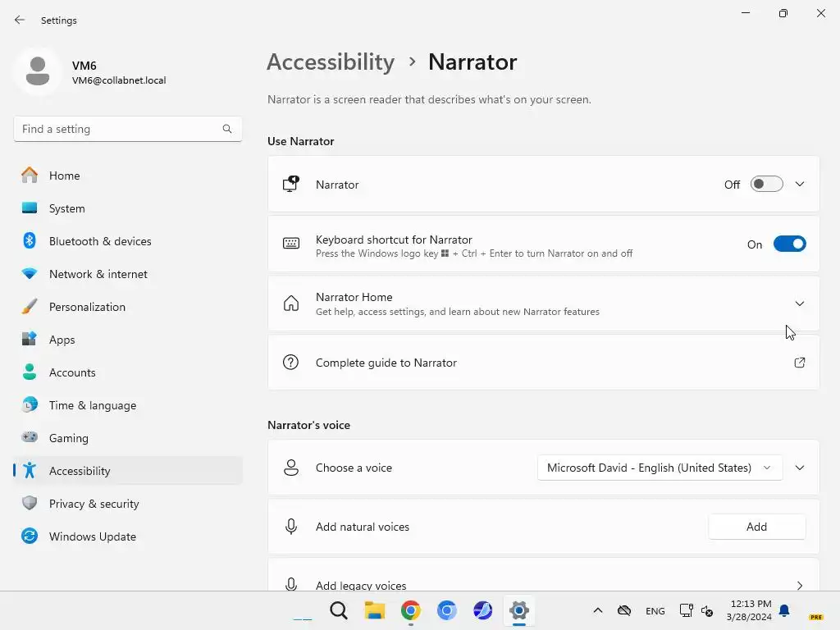Go to Privacy & security settings
The image size is (840, 630).
[94, 504]
